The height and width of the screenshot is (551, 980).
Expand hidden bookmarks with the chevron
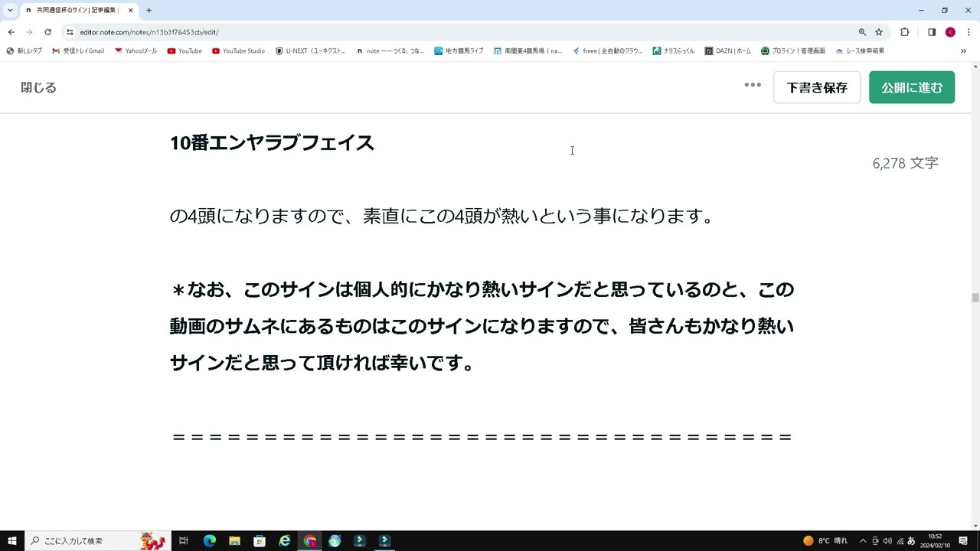tap(963, 51)
